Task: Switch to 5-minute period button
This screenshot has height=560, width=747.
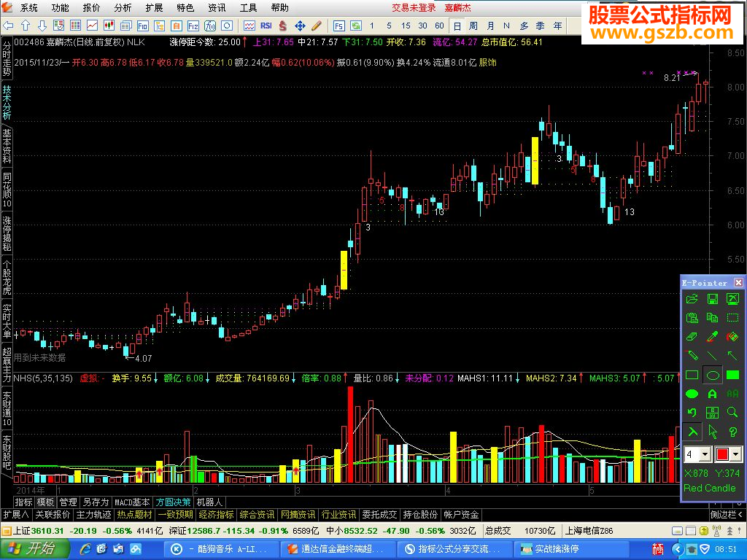Action: click(x=390, y=26)
